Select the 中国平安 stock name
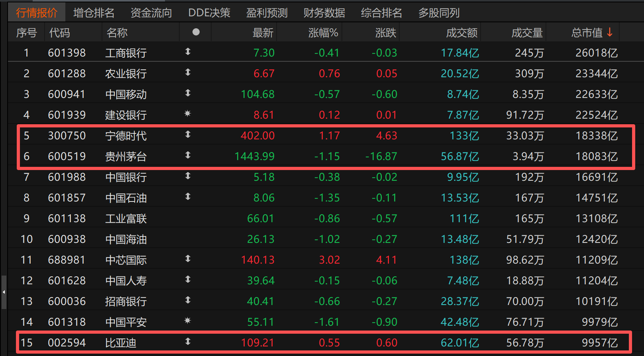The width and height of the screenshot is (644, 356). (x=126, y=322)
